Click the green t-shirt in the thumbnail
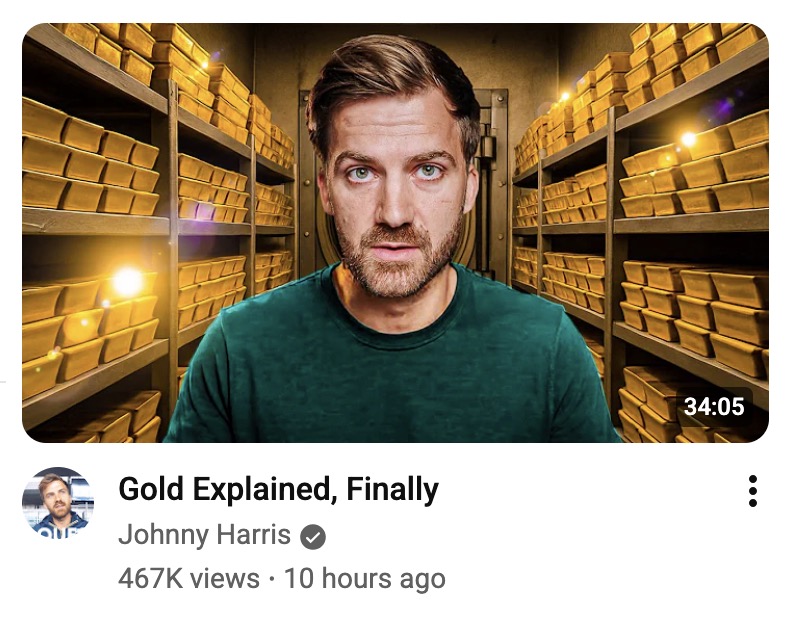Screen dimensions: 796x618 [x=391, y=366]
